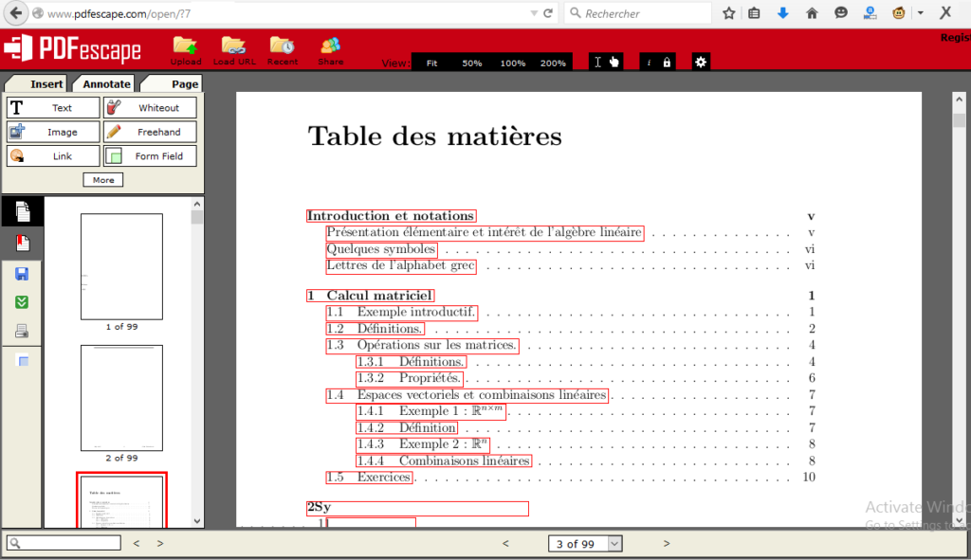Screen dimensions: 971x560
Task: Open the page selector dropdown showing 3 of 99
Action: [x=585, y=543]
